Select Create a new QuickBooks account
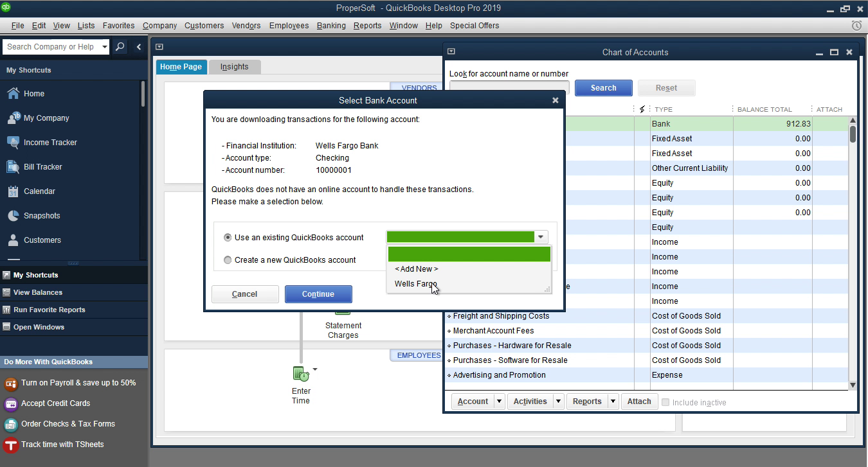The height and width of the screenshot is (467, 868). pyautogui.click(x=228, y=260)
